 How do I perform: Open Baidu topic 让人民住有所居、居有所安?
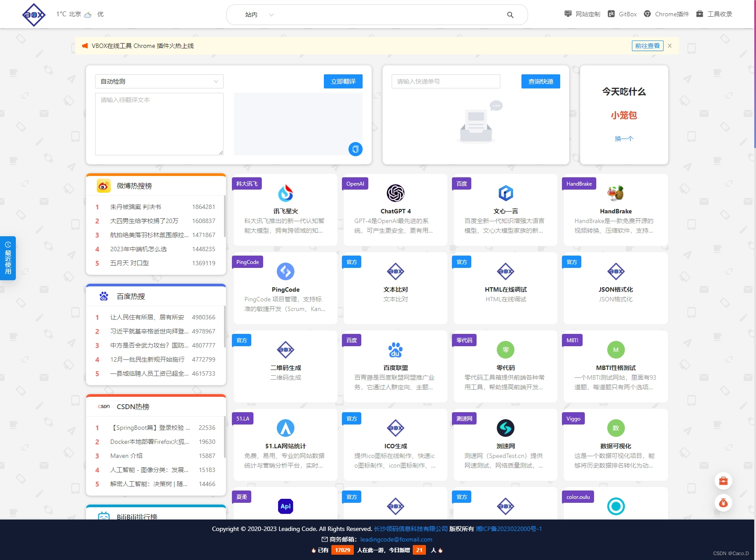point(147,317)
